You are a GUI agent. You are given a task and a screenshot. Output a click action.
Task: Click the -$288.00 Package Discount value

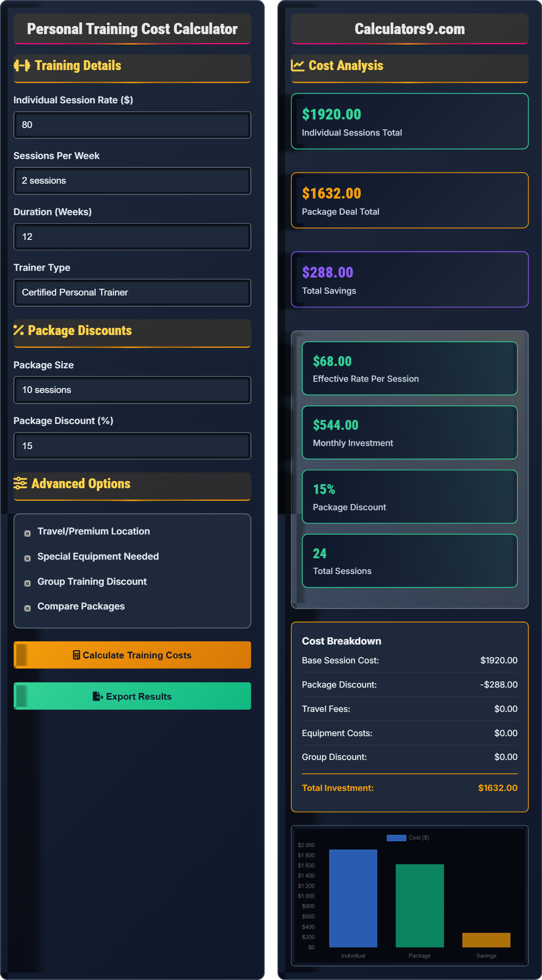click(x=499, y=684)
